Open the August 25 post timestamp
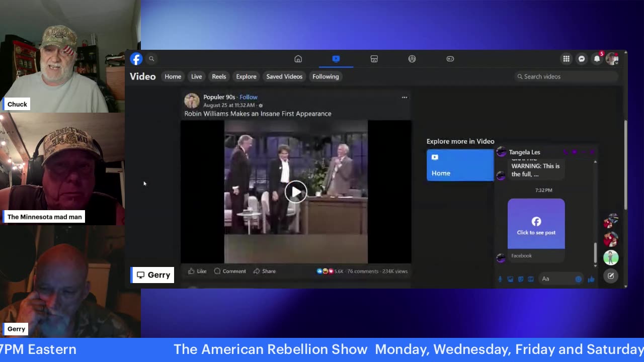This screenshot has height=362, width=644. point(229,105)
